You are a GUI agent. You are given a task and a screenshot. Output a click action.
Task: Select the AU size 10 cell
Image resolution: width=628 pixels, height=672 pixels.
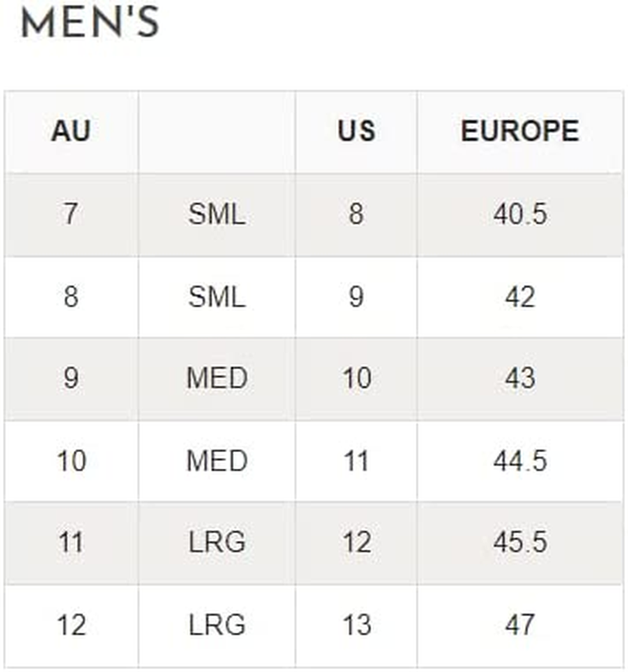point(71,461)
